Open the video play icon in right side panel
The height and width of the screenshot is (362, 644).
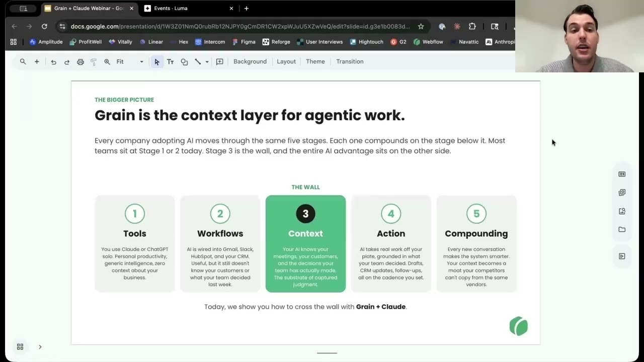point(622,256)
